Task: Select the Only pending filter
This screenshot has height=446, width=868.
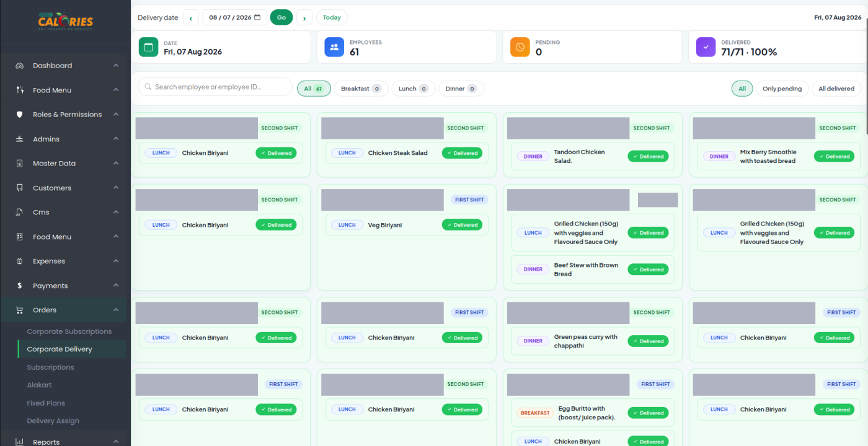Action: [782, 89]
